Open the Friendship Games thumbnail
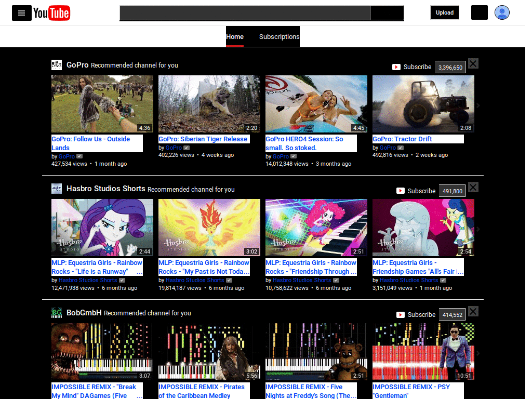532x399 pixels. point(423,228)
